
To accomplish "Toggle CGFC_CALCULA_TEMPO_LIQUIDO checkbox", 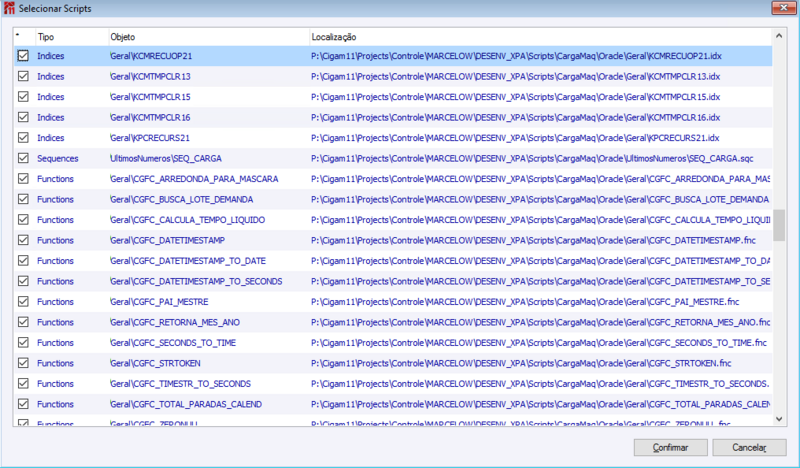I will (x=23, y=219).
